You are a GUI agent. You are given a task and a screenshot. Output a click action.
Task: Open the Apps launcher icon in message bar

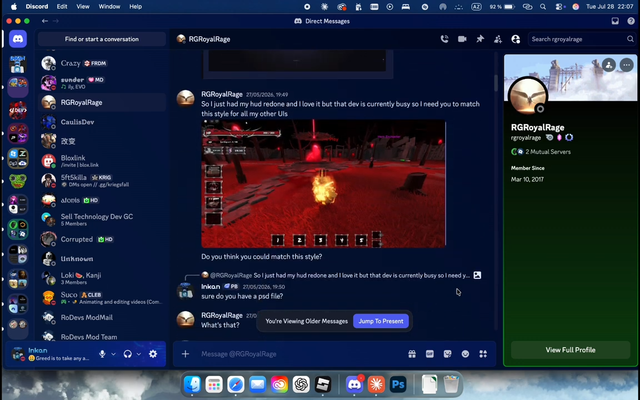tap(483, 354)
